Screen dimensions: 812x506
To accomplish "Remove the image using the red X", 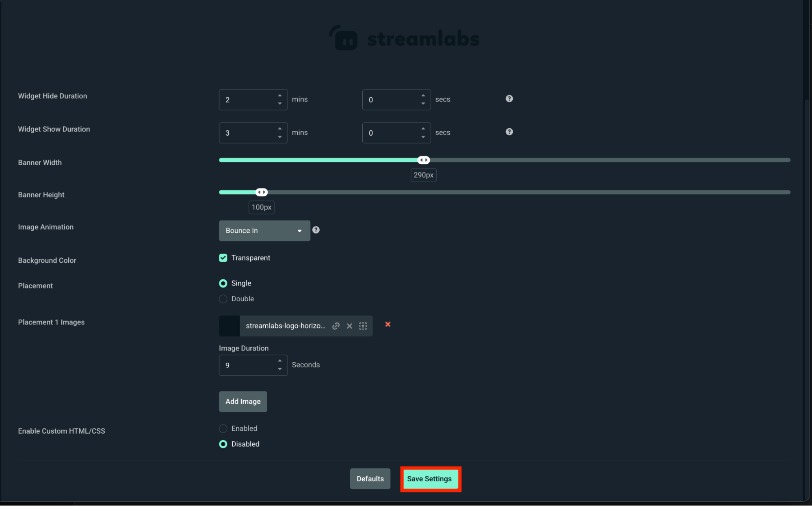I will point(388,324).
